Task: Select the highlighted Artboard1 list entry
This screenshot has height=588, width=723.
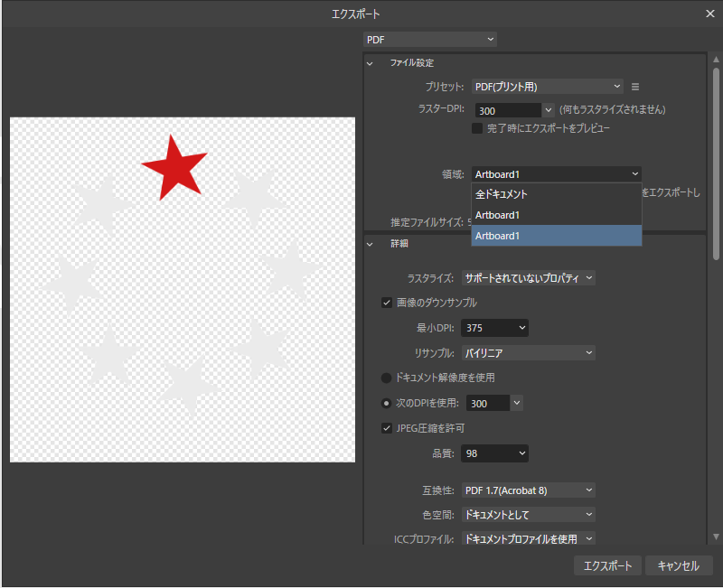Action: click(x=556, y=236)
